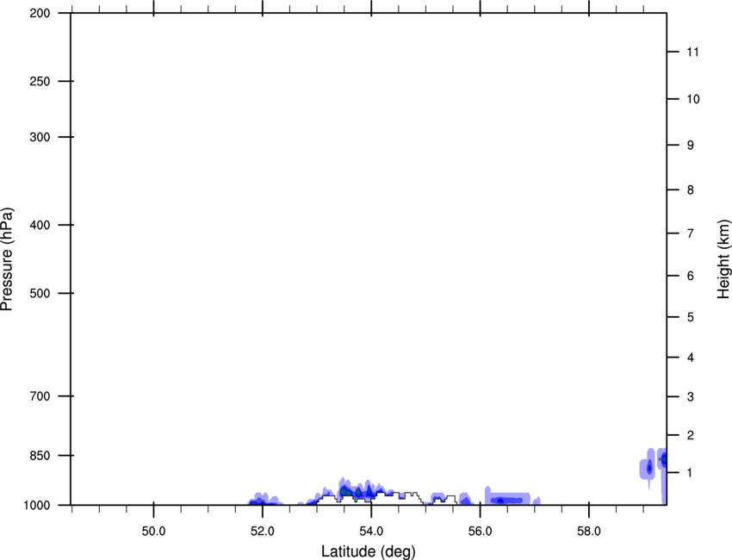732x560 pixels.
Task: Pick the 7 km height label
Action: [691, 233]
